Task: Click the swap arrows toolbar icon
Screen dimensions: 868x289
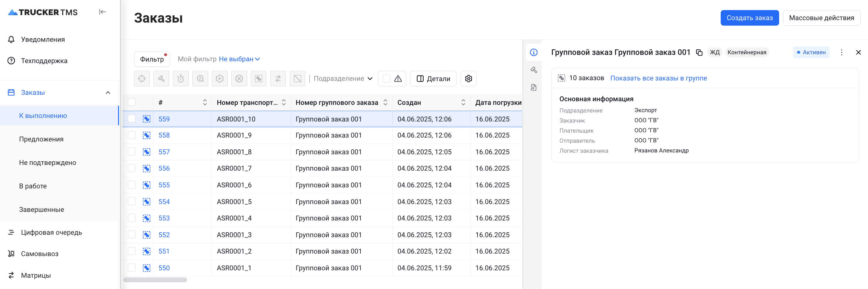Action: pyautogui.click(x=278, y=79)
